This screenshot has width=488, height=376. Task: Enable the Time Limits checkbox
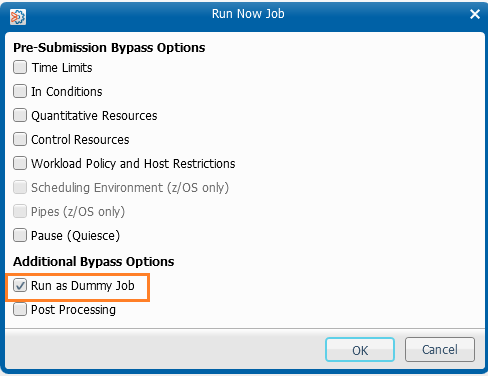(20, 67)
